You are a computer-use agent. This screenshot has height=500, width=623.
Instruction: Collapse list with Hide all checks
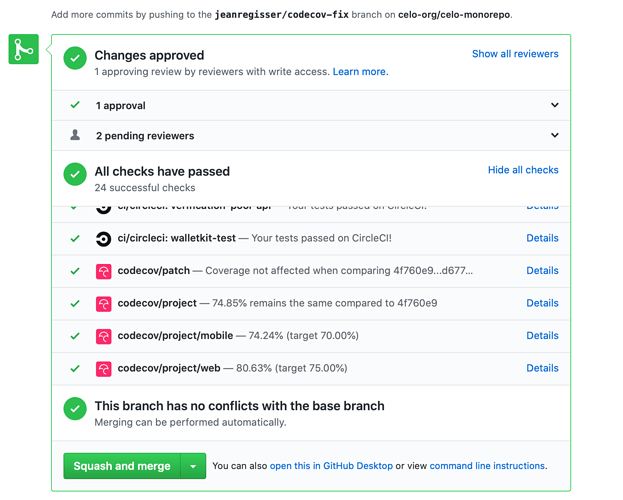523,170
